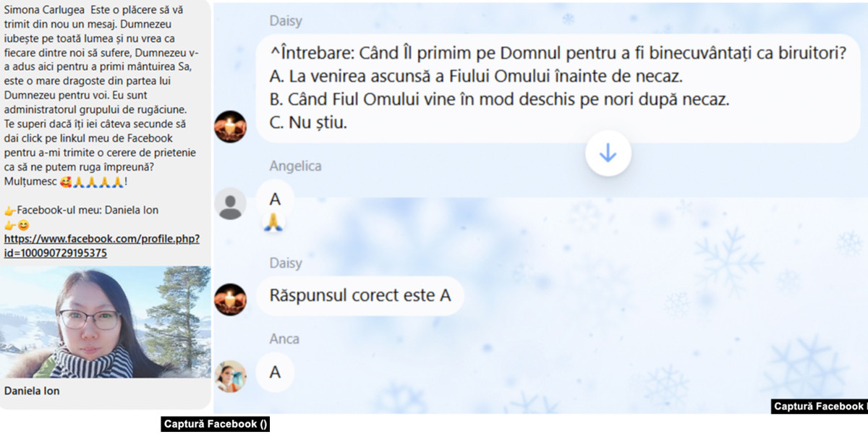Click the praying hands emojis after 'Mulțumesc'
This screenshot has width=868, height=445.
[x=100, y=183]
